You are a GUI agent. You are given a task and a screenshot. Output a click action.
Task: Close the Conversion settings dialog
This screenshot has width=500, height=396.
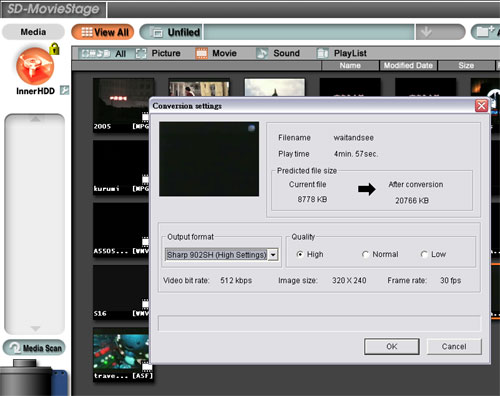[481, 106]
